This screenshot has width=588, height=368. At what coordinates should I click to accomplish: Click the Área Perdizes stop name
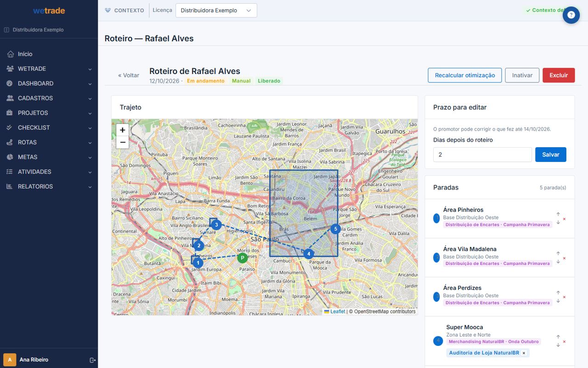pos(462,288)
